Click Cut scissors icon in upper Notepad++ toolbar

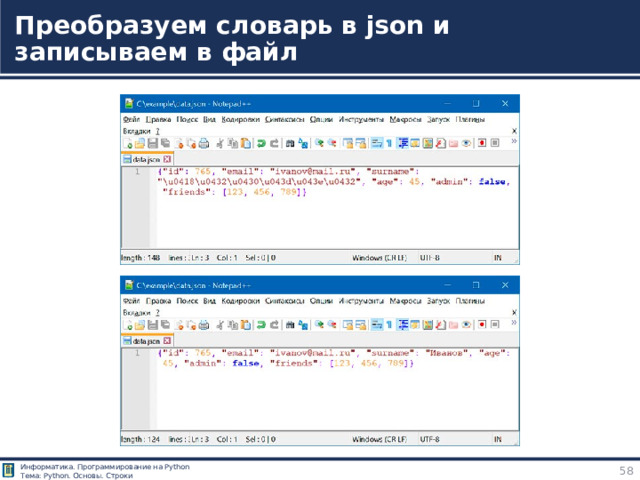[220, 143]
